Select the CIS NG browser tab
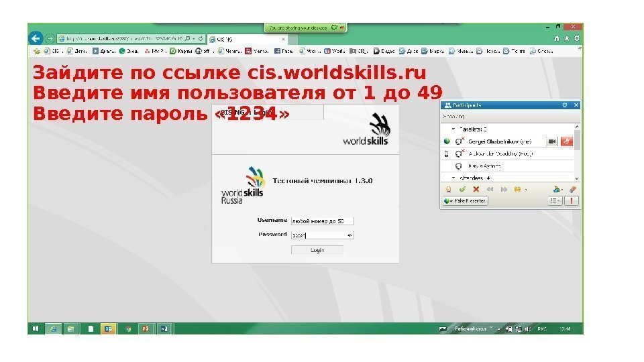This screenshot has height=362, width=644. coord(248,40)
